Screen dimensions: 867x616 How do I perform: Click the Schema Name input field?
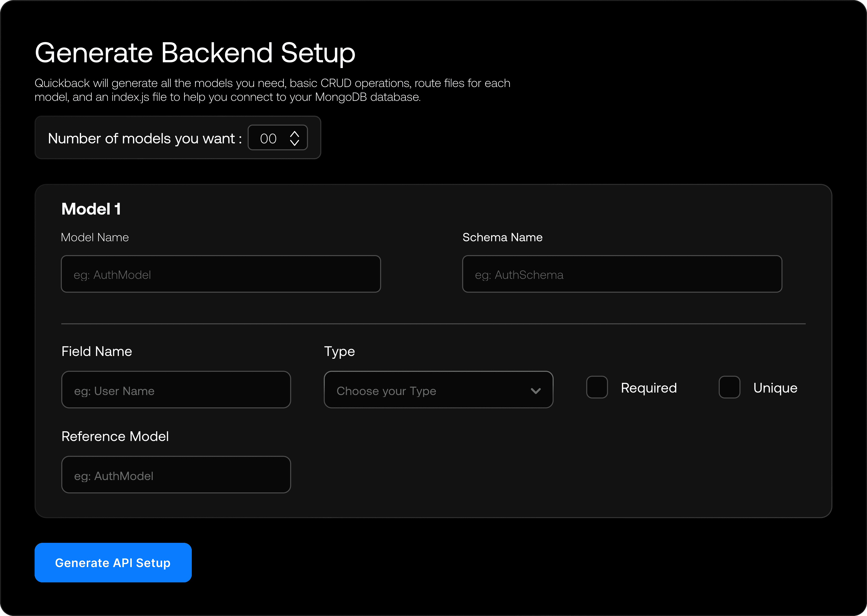click(622, 274)
